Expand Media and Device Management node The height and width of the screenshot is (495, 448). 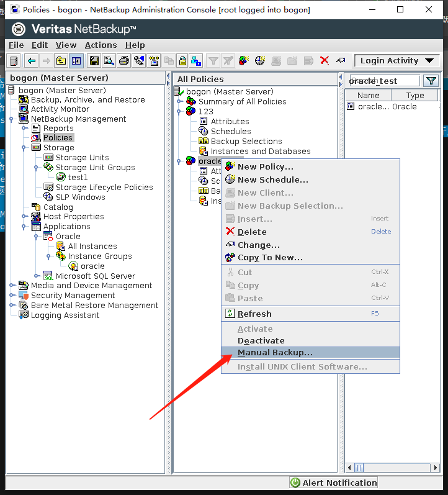click(11, 285)
